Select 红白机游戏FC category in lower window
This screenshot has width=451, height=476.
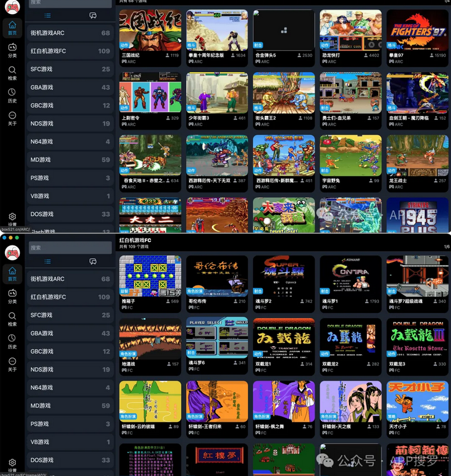(70, 297)
